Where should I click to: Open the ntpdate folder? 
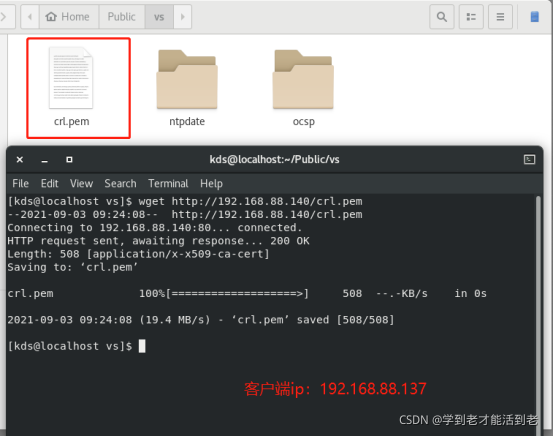[187, 79]
